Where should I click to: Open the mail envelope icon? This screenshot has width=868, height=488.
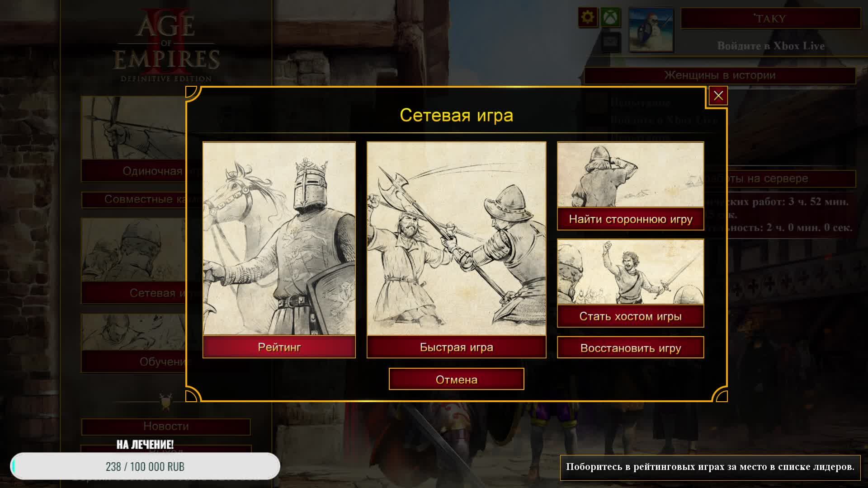[x=611, y=42]
